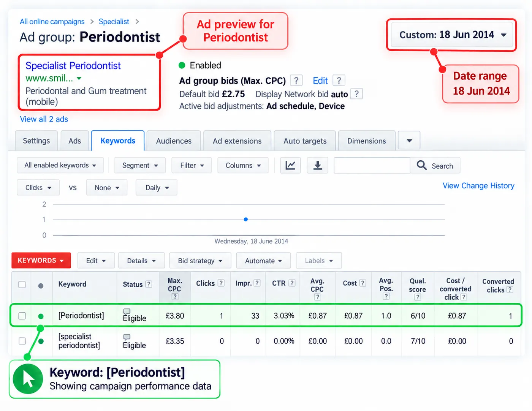Select the Keywords tab

click(x=118, y=141)
